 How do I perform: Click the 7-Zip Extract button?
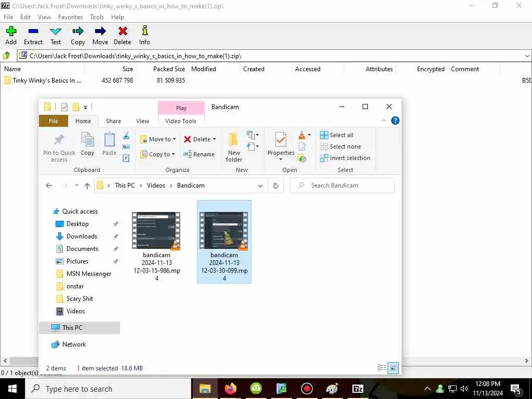click(33, 35)
